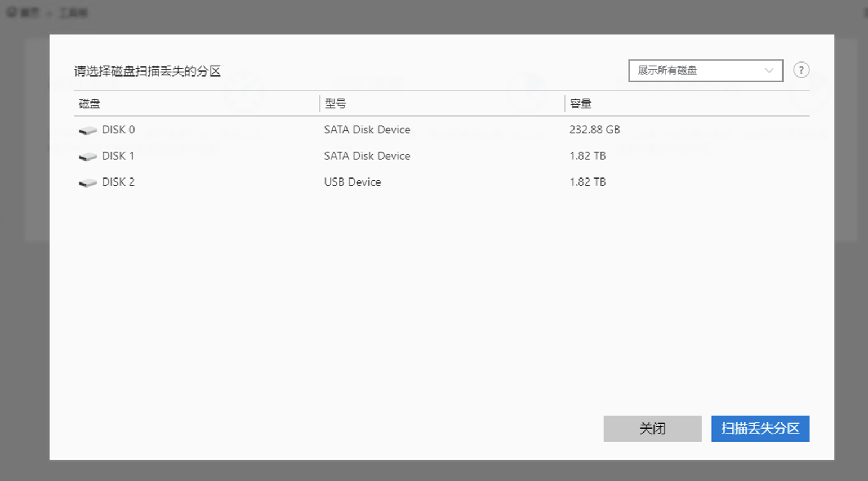Viewport: 868px width, 481px height.
Task: Select the DISK 0 row label
Action: click(x=118, y=130)
